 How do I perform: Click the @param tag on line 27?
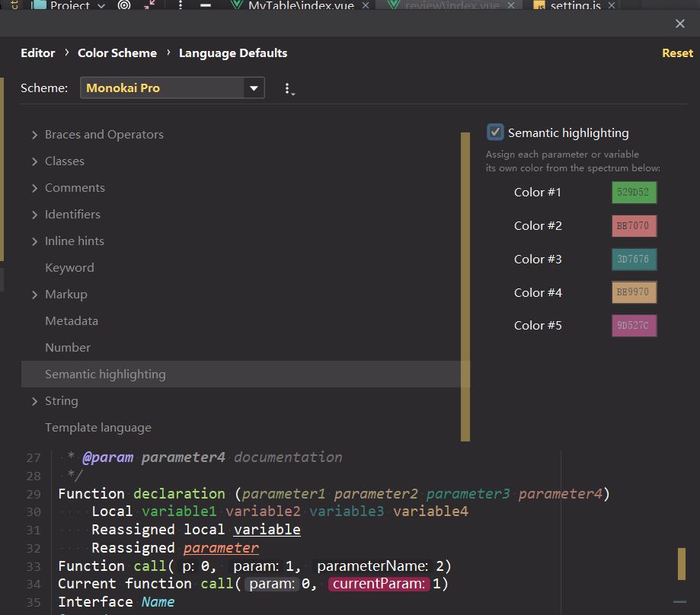(108, 457)
